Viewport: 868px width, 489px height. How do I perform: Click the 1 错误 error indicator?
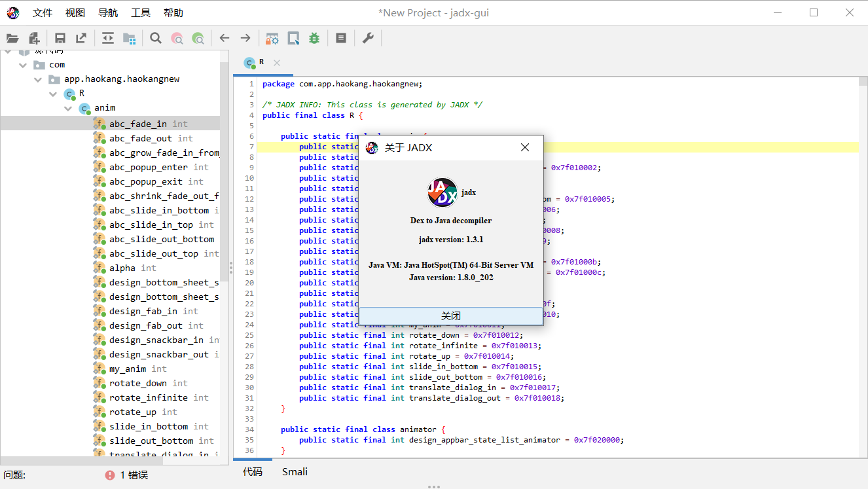pyautogui.click(x=126, y=475)
